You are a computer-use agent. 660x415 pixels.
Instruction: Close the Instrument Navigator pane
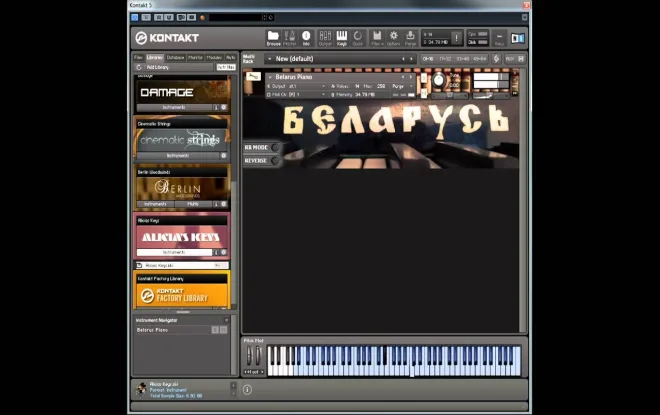click(226, 320)
